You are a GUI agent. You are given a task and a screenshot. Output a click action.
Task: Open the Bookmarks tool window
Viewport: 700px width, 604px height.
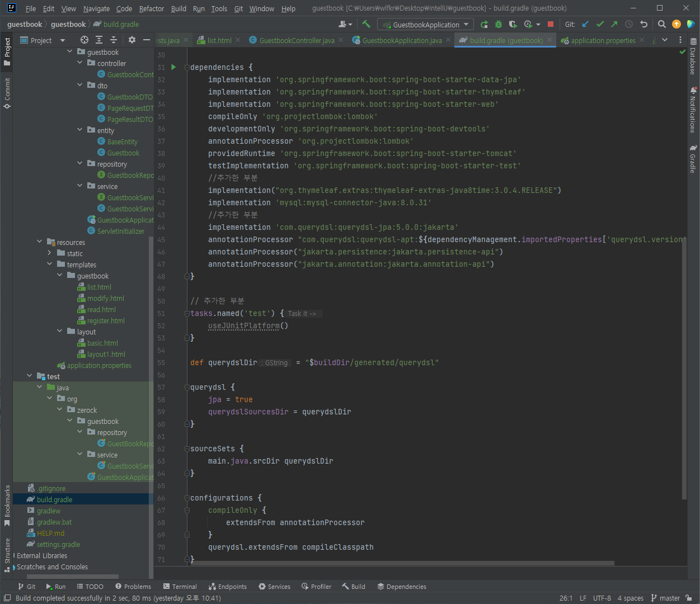click(x=7, y=506)
